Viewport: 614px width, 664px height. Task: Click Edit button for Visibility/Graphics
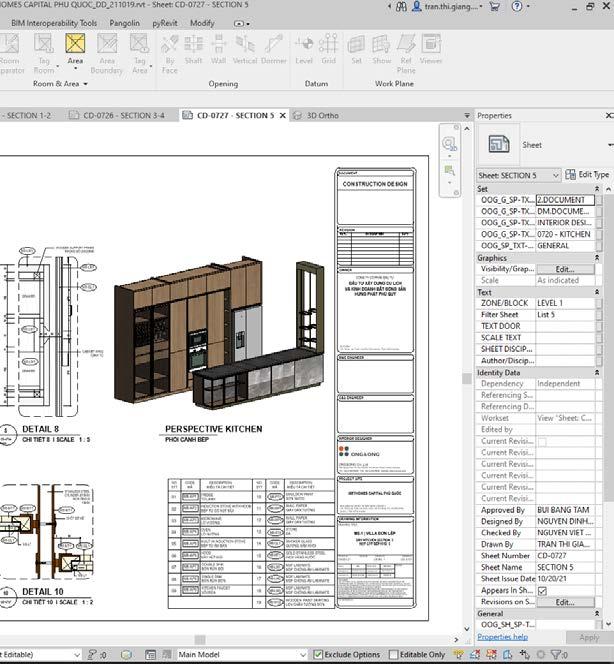(565, 269)
